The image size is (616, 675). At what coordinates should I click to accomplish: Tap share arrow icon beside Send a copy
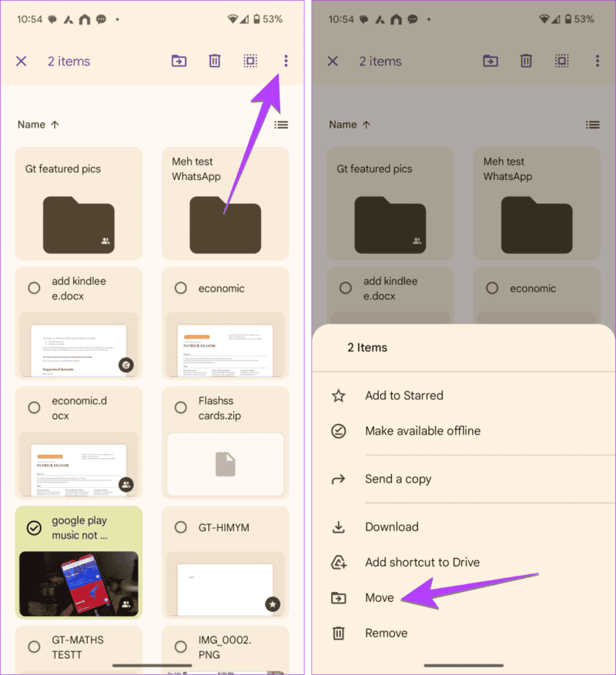pos(339,480)
